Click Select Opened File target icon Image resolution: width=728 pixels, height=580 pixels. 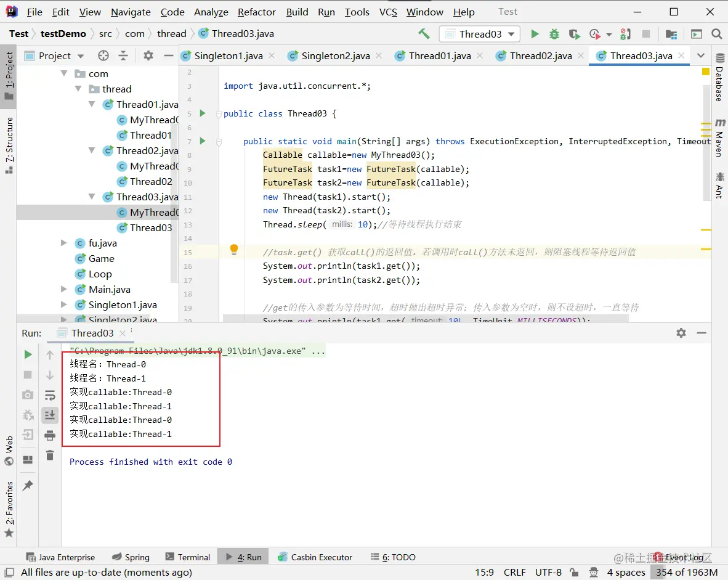pos(103,55)
